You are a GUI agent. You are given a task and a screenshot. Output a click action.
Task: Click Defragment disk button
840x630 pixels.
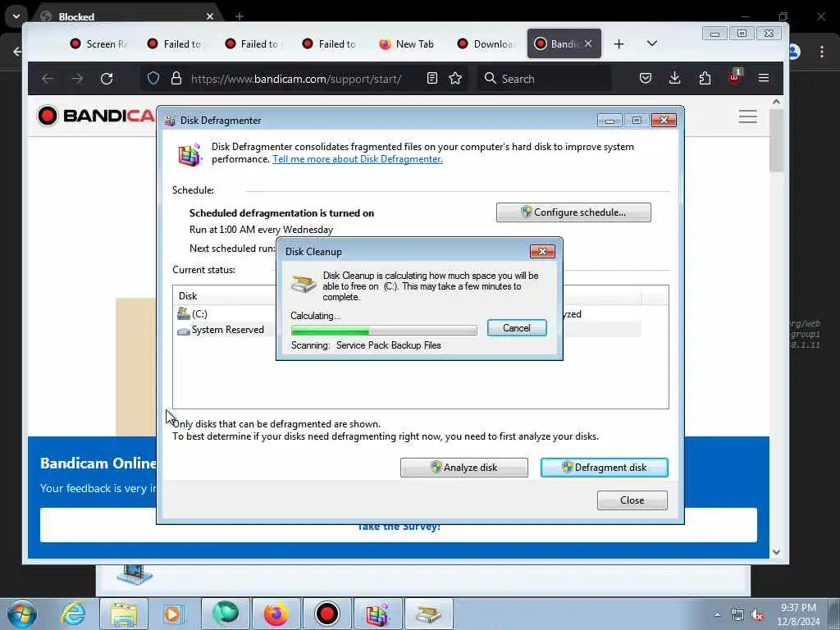605,467
